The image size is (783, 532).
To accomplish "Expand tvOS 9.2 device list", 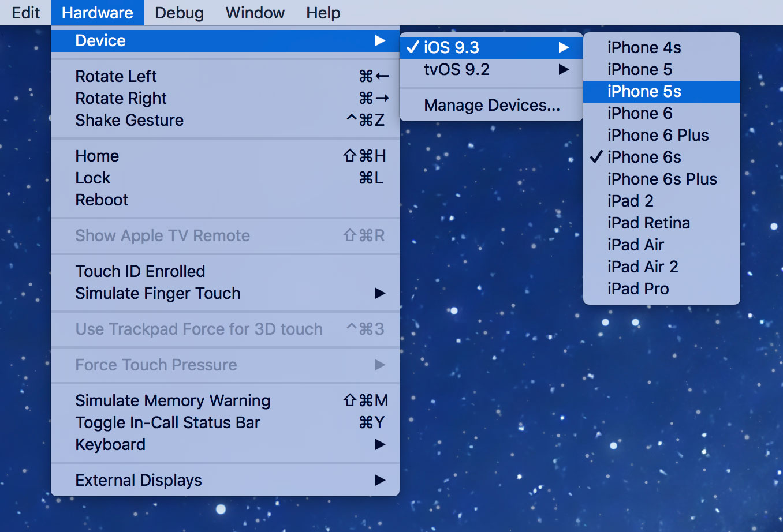I will [491, 69].
